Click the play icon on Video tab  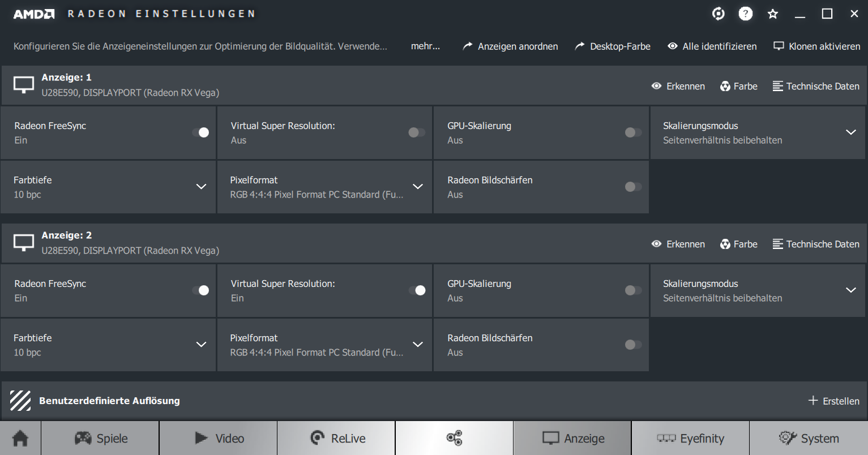(x=201, y=438)
